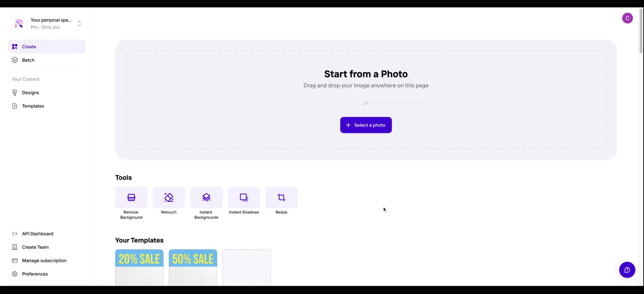Open the 50% SALE template thumbnail
The image size is (644, 294).
tap(193, 268)
